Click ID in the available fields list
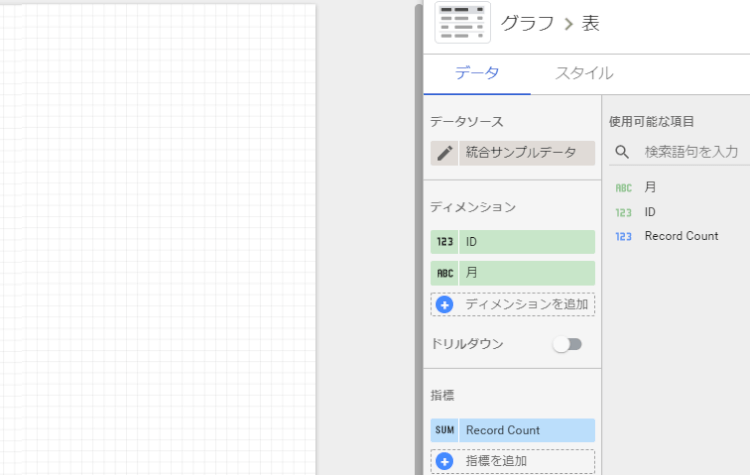The image size is (750, 475). click(x=650, y=212)
